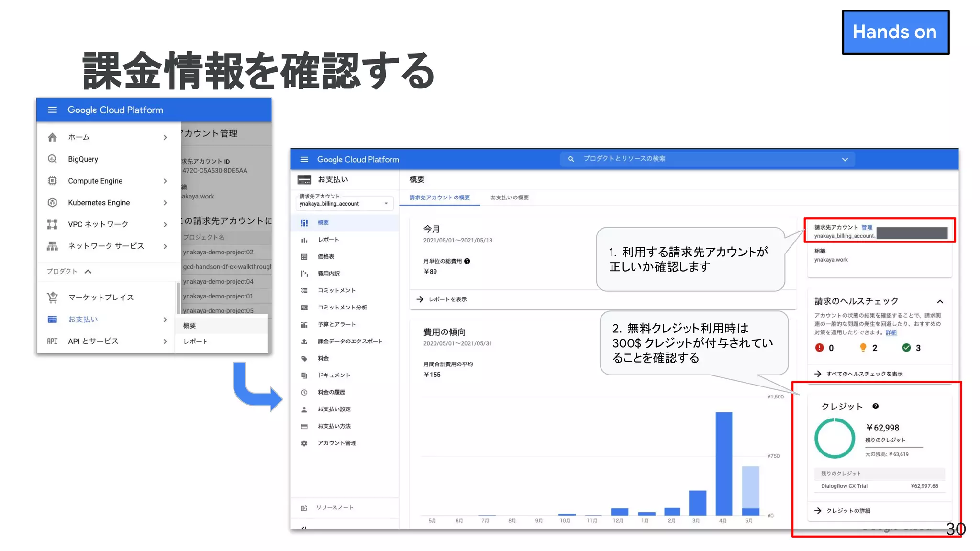Viewport: 980px width, 551px height.
Task: Expand ネットワーク サービス submenu chevron
Action: [165, 246]
